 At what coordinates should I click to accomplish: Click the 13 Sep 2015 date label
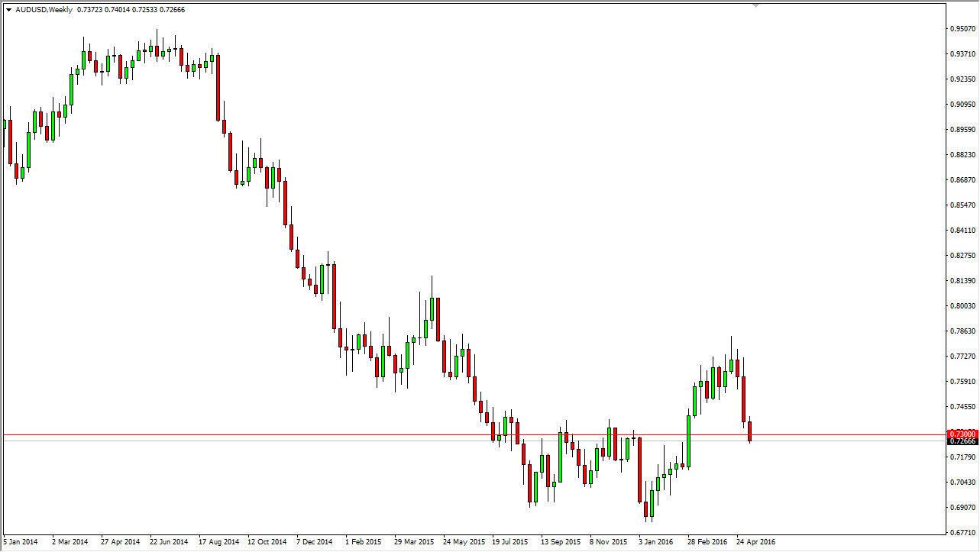[x=561, y=541]
